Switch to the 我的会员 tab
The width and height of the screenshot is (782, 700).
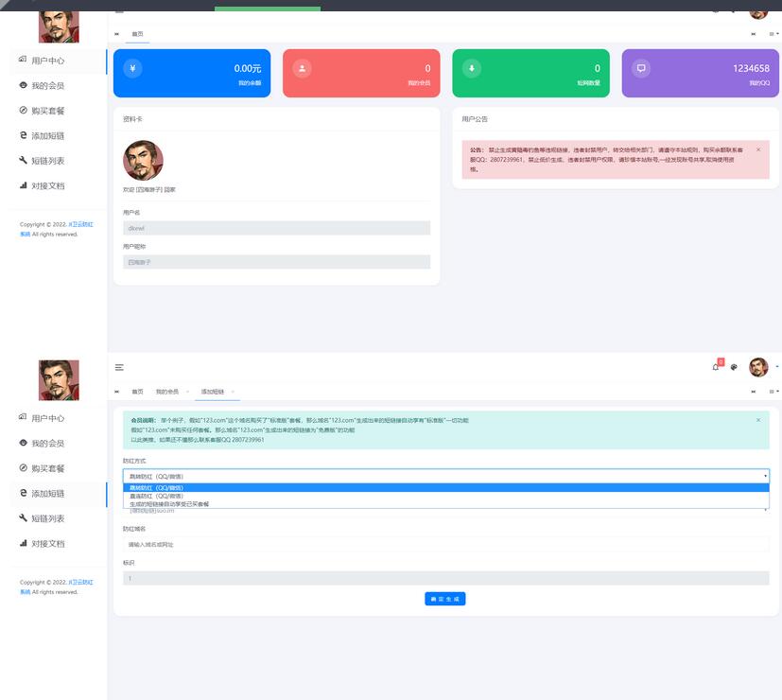point(166,392)
